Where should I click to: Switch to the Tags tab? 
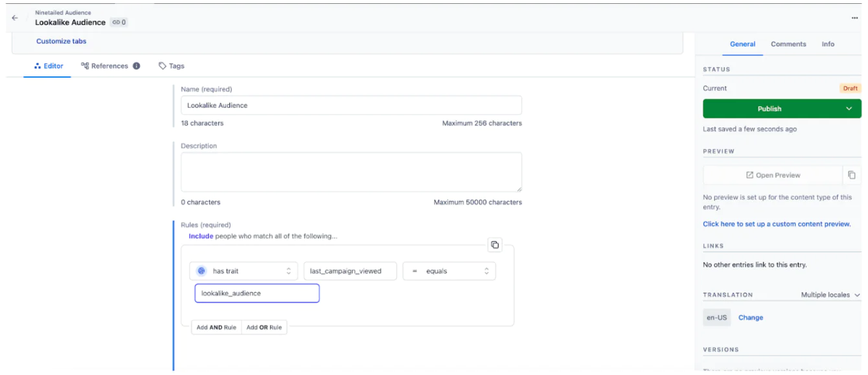[x=172, y=66]
